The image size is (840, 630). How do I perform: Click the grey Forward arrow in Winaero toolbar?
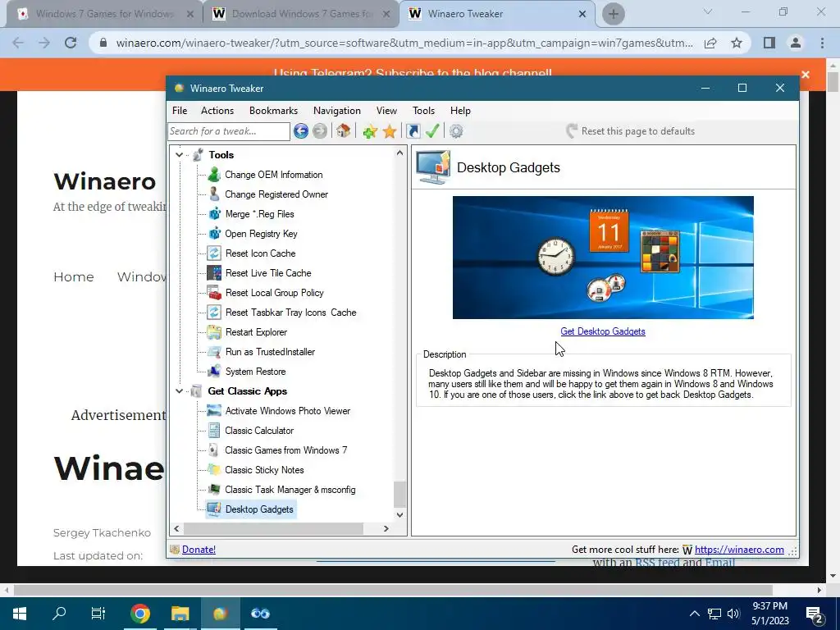click(x=320, y=131)
